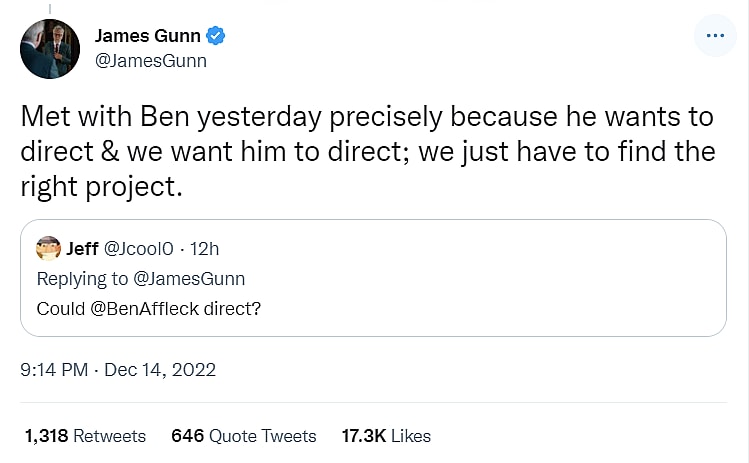View the 646 Quote Tweets list
Viewport: 749px width, 463px height.
(243, 436)
